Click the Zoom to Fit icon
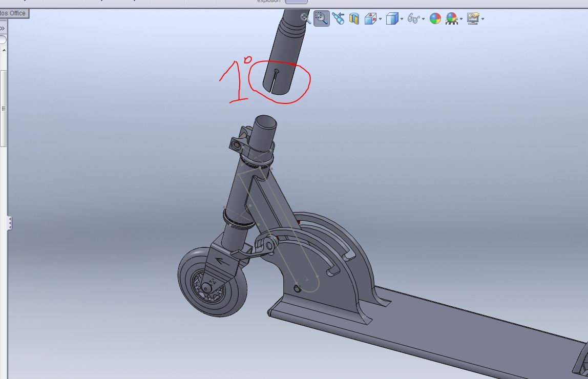 pos(306,18)
